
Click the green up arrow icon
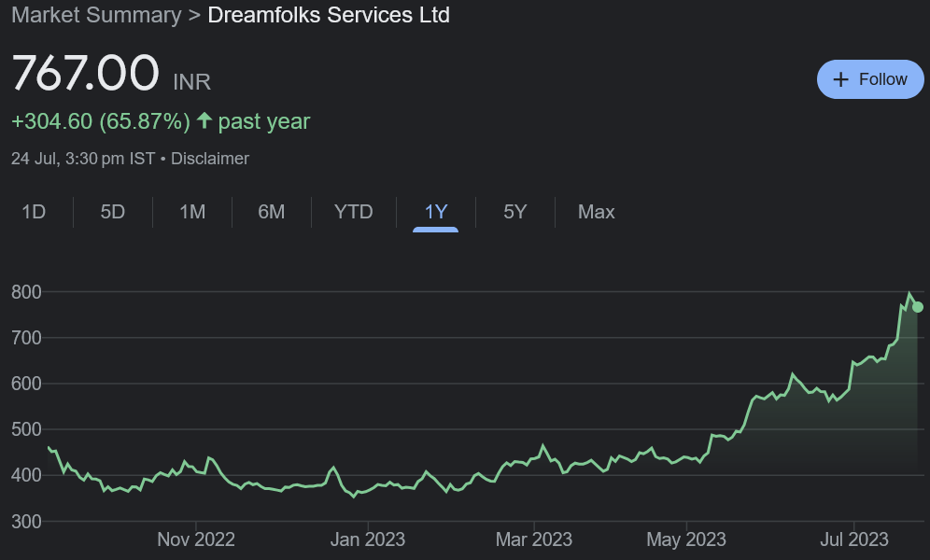tap(204, 121)
